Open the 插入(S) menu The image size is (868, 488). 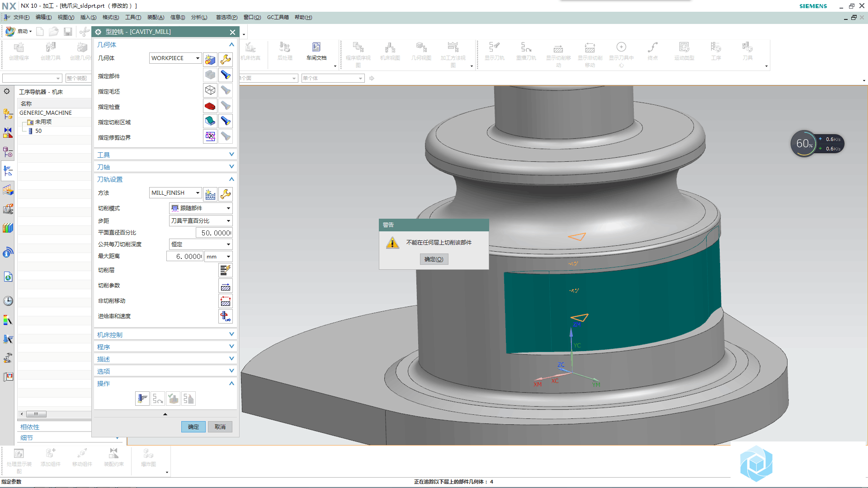pyautogui.click(x=88, y=17)
